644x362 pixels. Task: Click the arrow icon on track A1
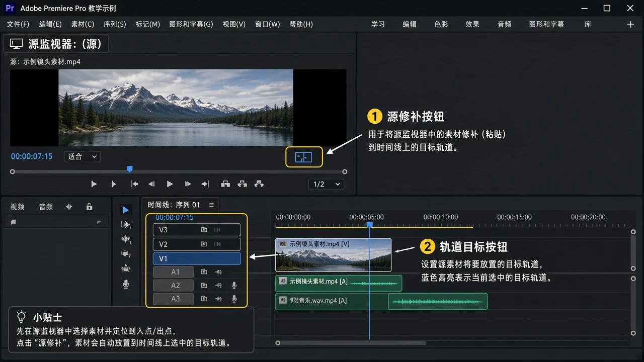pyautogui.click(x=218, y=272)
